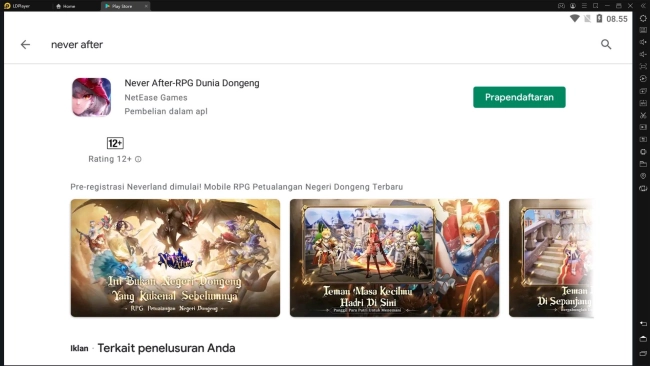
Task: Switch to the Home tab
Action: coord(65,6)
